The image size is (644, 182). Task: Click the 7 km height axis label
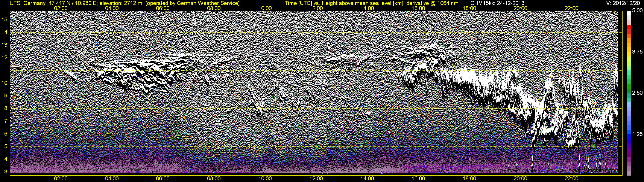point(6,121)
